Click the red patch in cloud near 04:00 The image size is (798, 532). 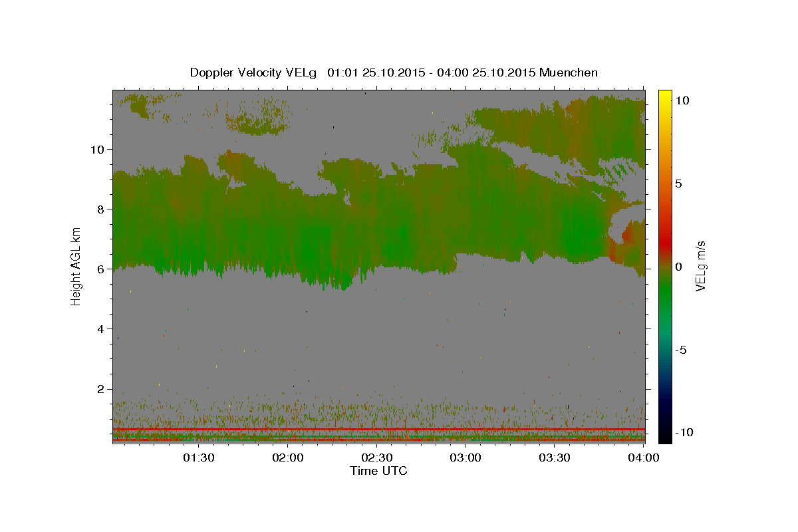coord(627,235)
